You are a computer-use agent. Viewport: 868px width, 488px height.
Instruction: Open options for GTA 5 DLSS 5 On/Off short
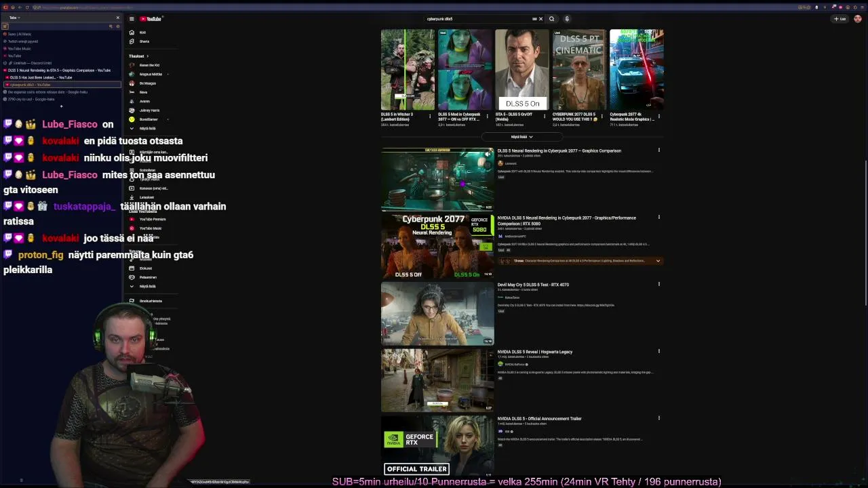(545, 117)
